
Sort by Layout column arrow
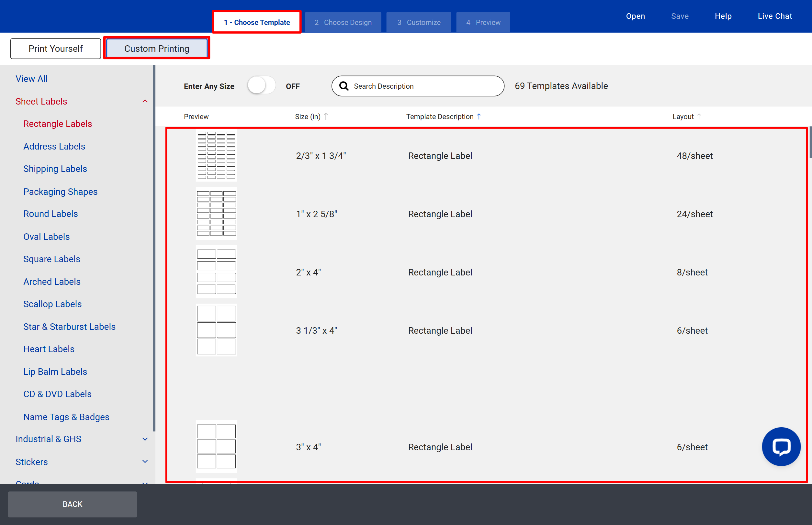coord(699,117)
